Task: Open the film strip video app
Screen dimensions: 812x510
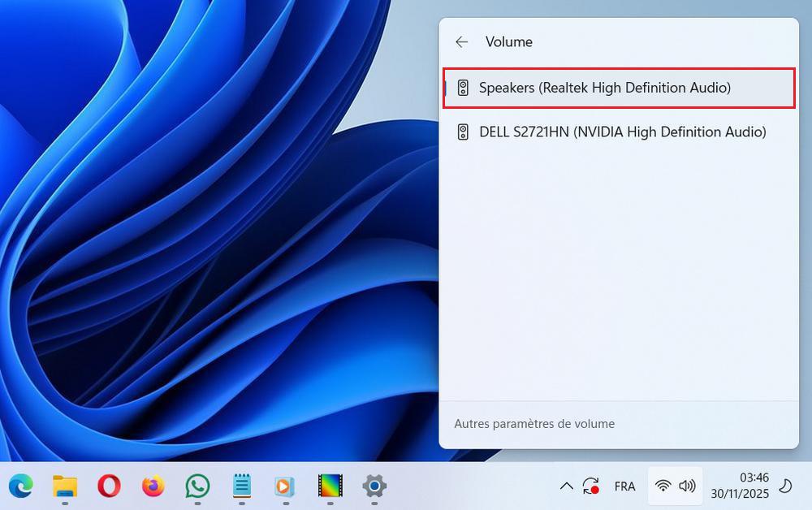Action: 328,487
